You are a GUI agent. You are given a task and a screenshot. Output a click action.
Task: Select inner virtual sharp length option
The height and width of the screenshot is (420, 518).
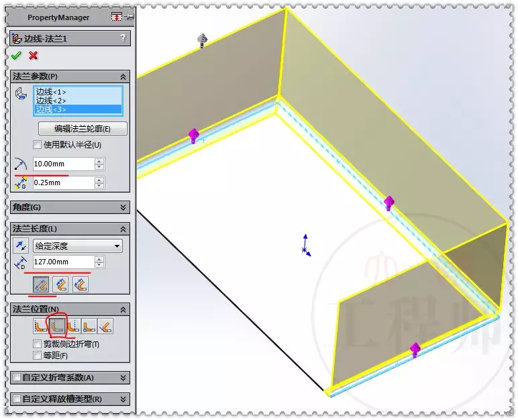pos(61,284)
